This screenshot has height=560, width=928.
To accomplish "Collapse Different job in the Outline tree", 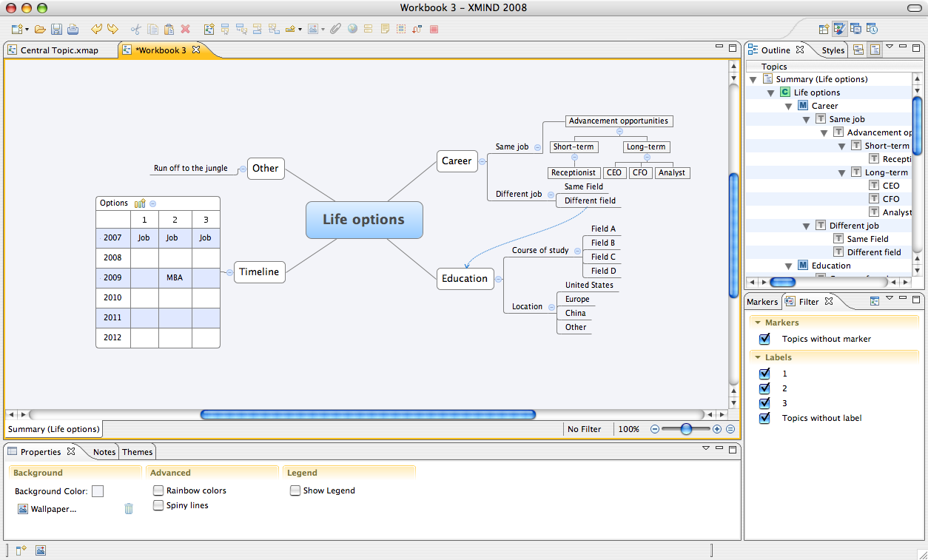I will tap(807, 226).
